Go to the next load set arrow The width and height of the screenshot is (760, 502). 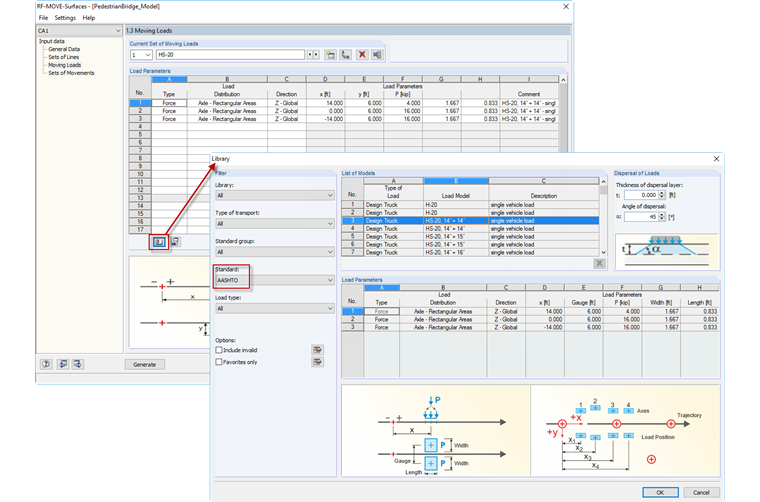click(316, 55)
